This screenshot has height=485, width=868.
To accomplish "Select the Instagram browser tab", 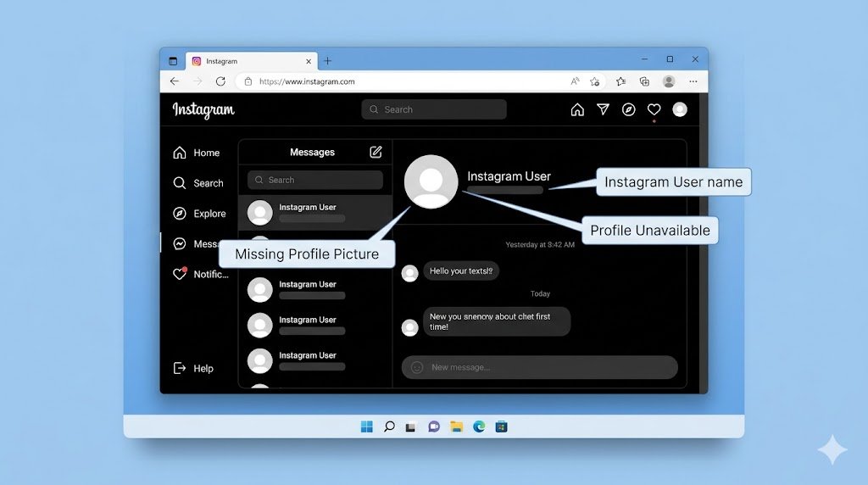I will click(252, 61).
